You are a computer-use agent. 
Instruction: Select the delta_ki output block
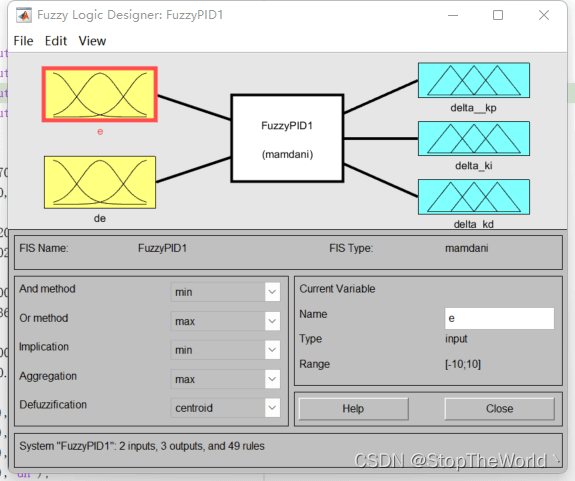pyautogui.click(x=474, y=139)
